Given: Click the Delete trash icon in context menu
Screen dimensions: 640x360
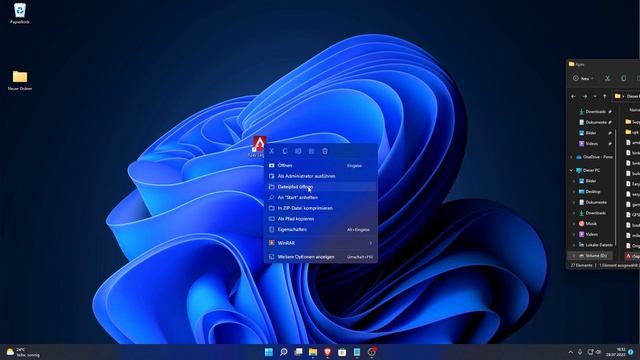Looking at the screenshot, I should pos(325,151).
